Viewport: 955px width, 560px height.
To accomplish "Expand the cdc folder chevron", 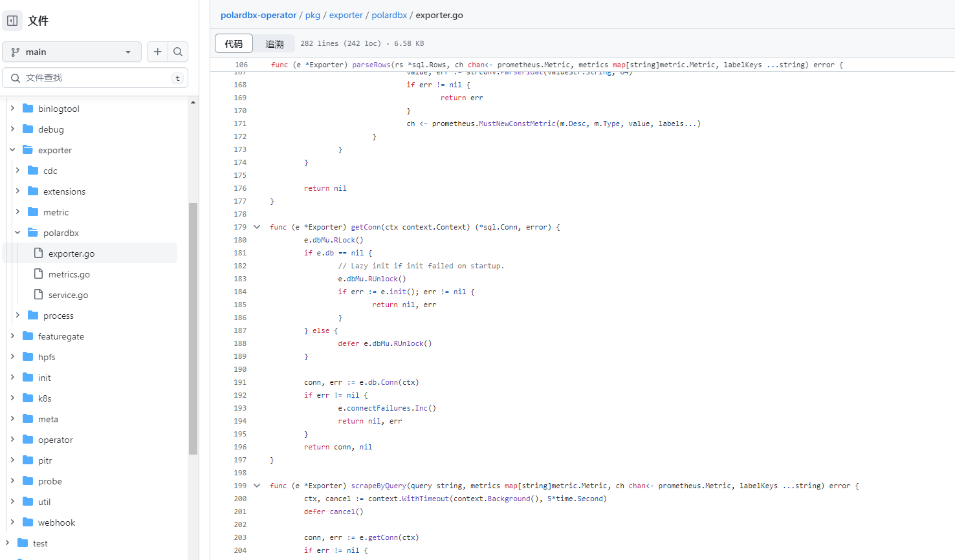I will click(17, 171).
